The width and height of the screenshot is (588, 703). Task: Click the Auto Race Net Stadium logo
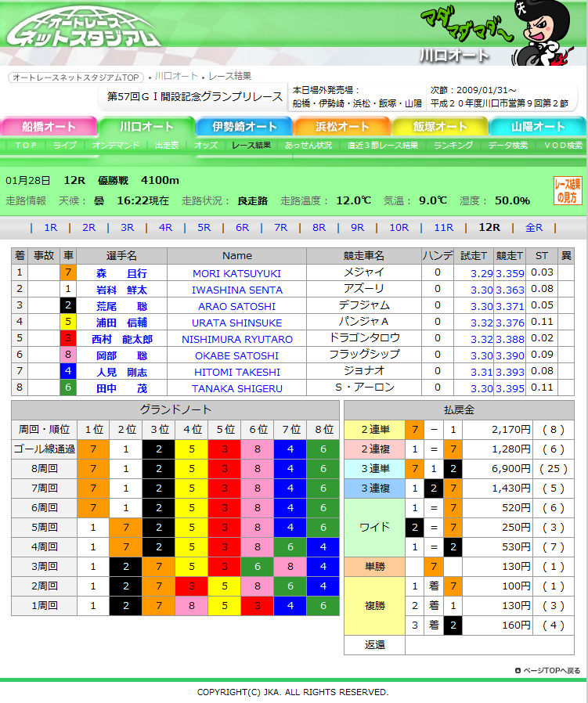tap(83, 26)
